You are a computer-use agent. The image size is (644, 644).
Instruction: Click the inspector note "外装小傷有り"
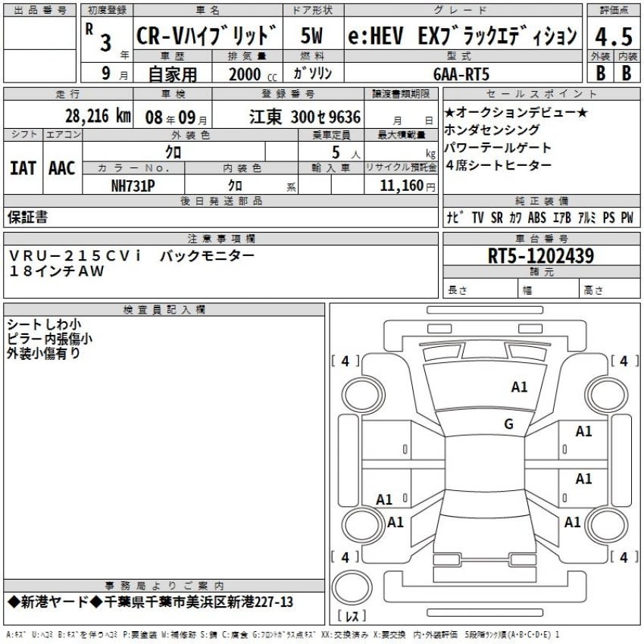pos(43,353)
